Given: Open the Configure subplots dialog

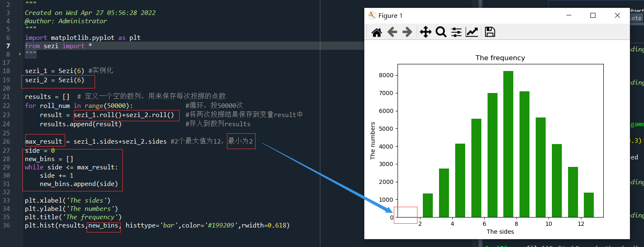Looking at the screenshot, I should click(456, 32).
